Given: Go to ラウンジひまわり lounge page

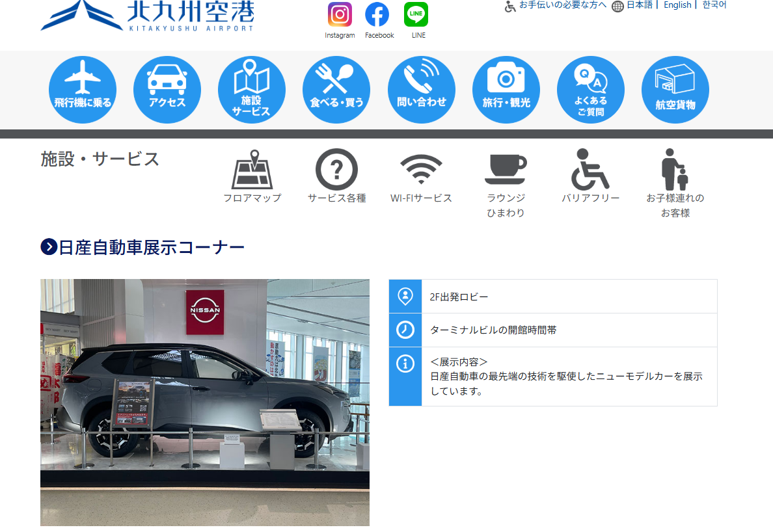Looking at the screenshot, I should click(x=506, y=183).
